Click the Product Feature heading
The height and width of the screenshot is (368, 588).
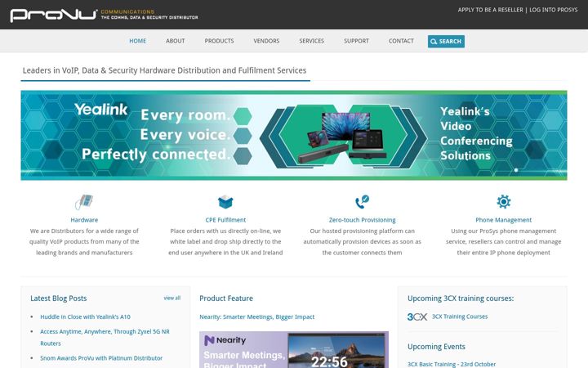click(x=226, y=298)
